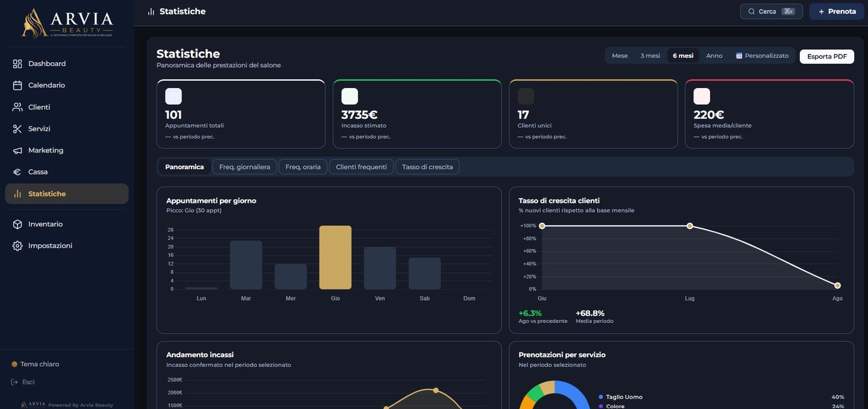Click the Incasso stimato card icon
This screenshot has height=409, width=868.
coord(350,96)
